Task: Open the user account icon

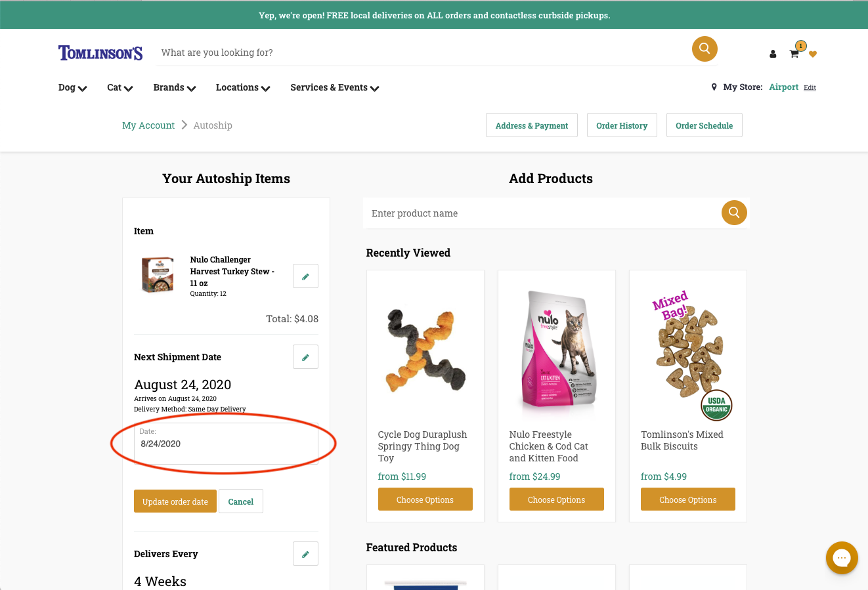Action: (x=773, y=54)
